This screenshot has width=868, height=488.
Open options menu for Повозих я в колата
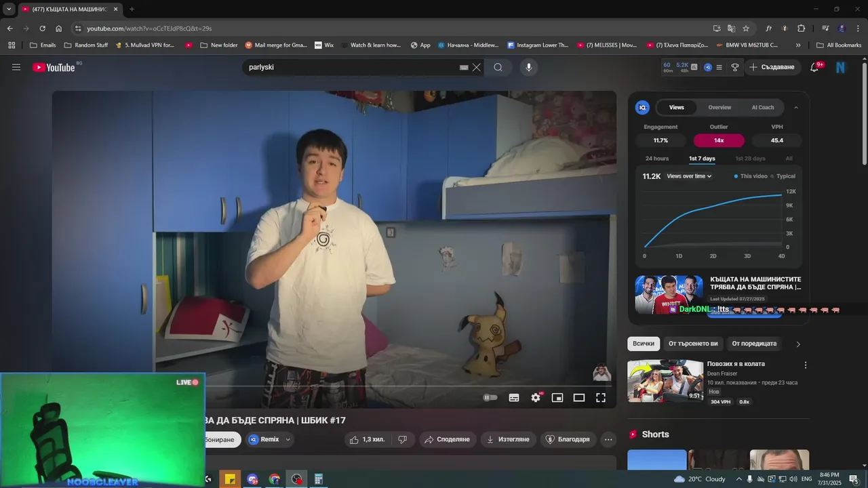(x=806, y=365)
